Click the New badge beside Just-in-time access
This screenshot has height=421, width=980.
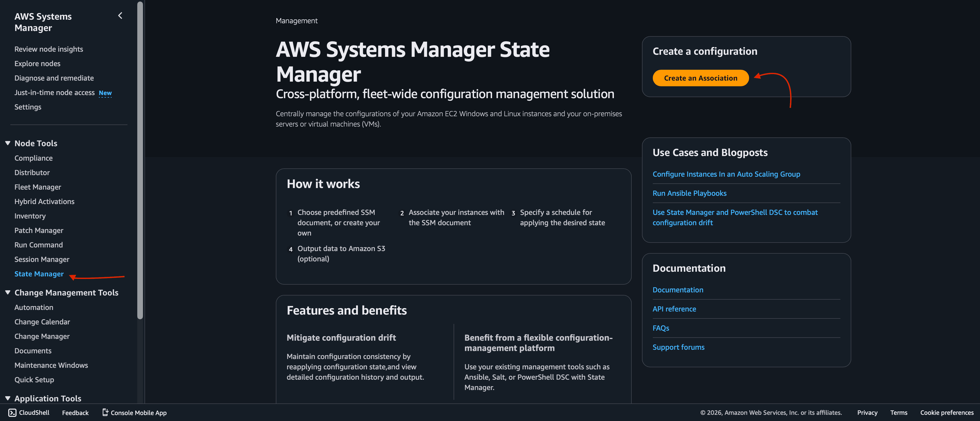coord(105,93)
